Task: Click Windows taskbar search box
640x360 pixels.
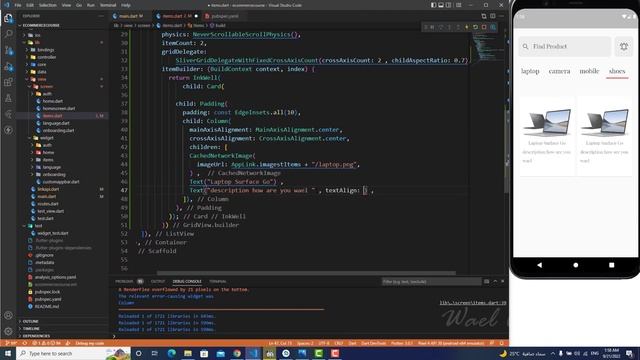Action: pos(73,353)
